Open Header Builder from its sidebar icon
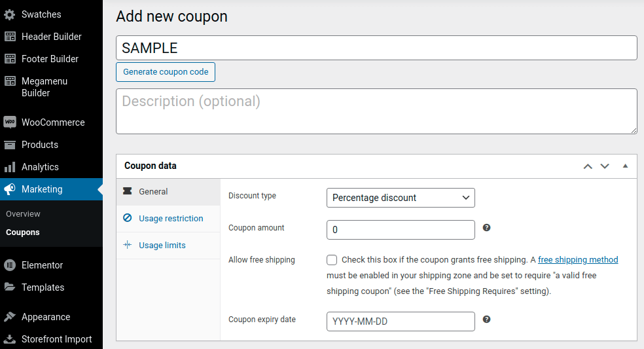 [x=10, y=37]
